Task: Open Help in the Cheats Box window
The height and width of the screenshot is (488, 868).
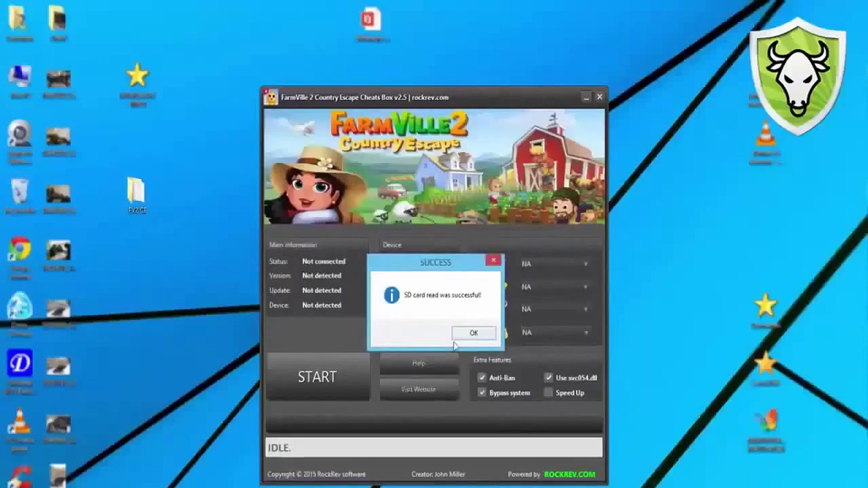Action: [419, 363]
